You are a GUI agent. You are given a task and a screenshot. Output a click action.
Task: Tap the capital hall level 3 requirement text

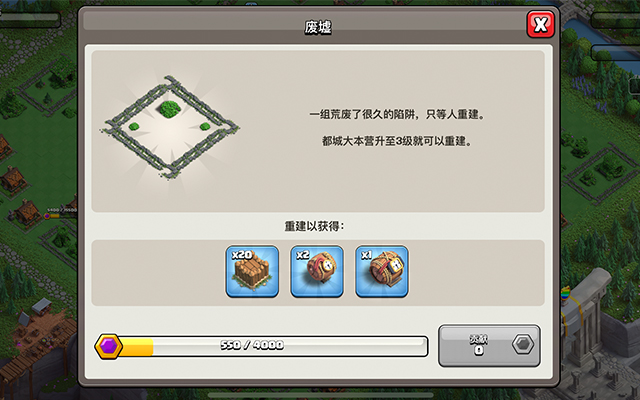click(397, 141)
